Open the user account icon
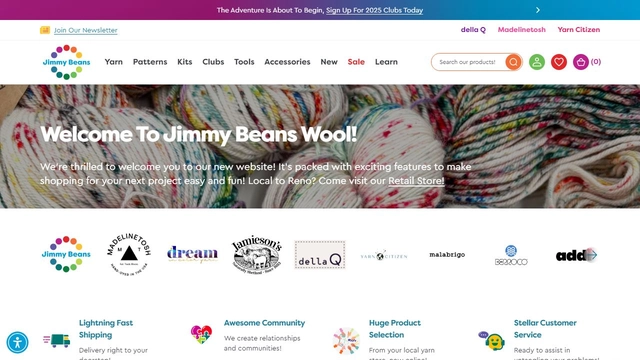Screen dimensions: 640x360 pyautogui.click(x=537, y=62)
